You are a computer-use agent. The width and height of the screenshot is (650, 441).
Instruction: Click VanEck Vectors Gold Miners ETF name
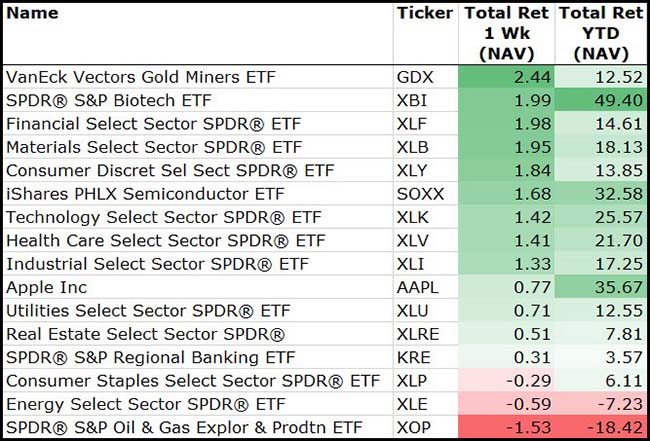click(x=141, y=77)
